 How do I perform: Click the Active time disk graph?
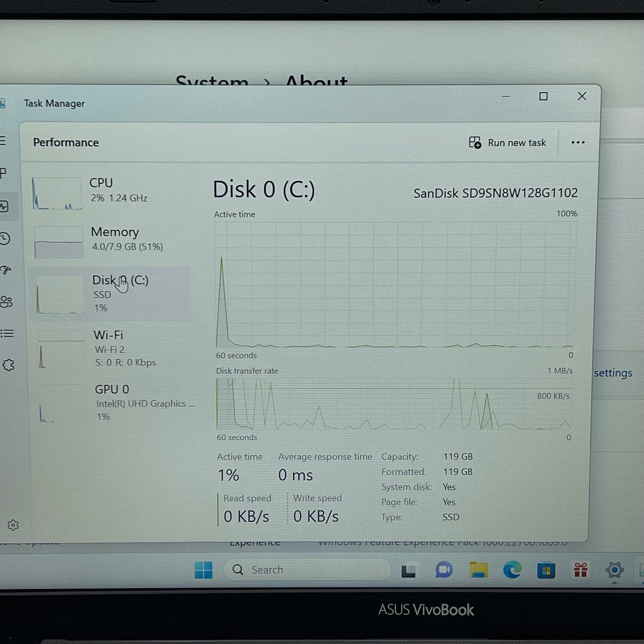[x=395, y=284]
